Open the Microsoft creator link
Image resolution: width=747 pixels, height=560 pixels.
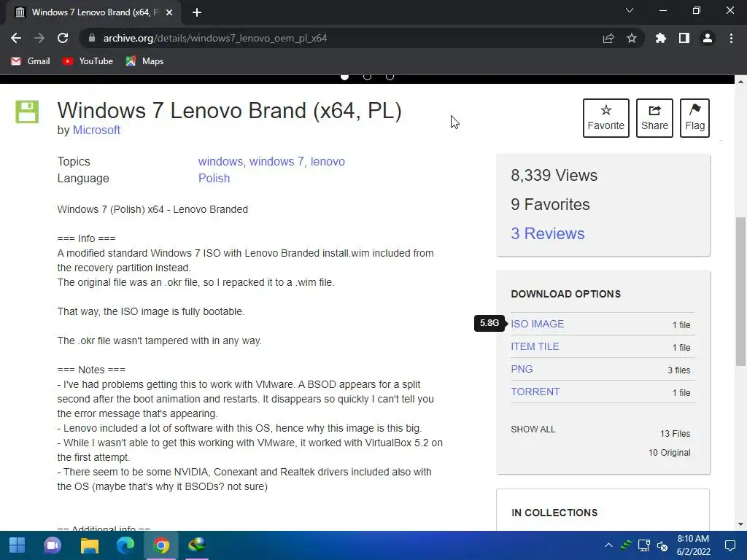point(96,130)
